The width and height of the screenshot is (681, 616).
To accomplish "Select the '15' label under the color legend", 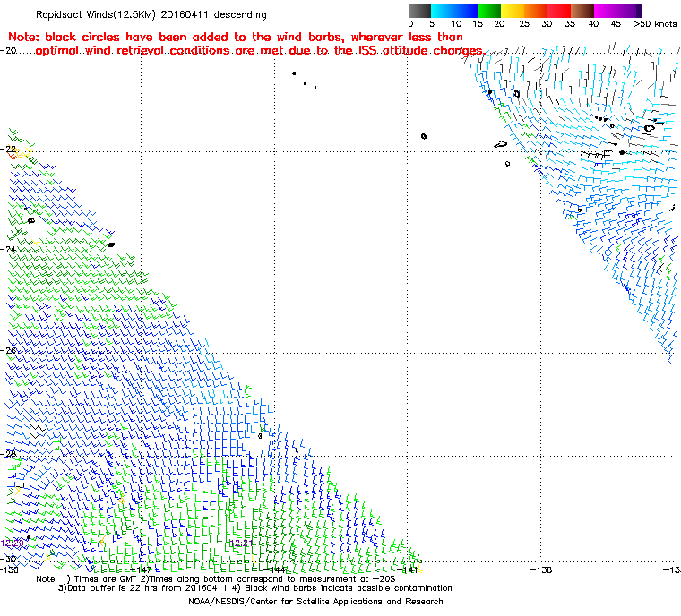I will click(478, 24).
